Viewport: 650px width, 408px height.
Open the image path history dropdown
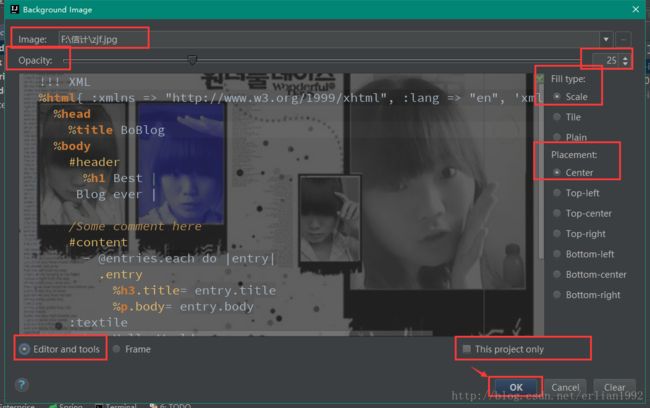pyautogui.click(x=606, y=39)
